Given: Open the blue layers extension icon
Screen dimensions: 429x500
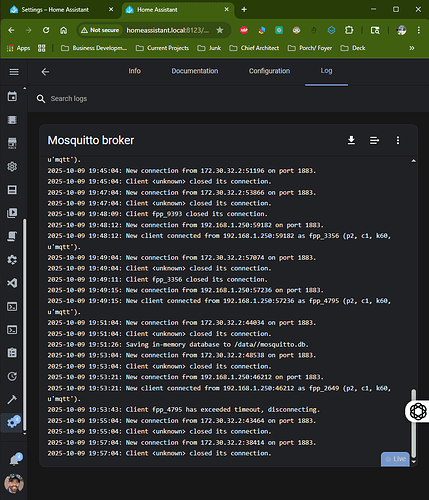Looking at the screenshot, I should pos(331,30).
